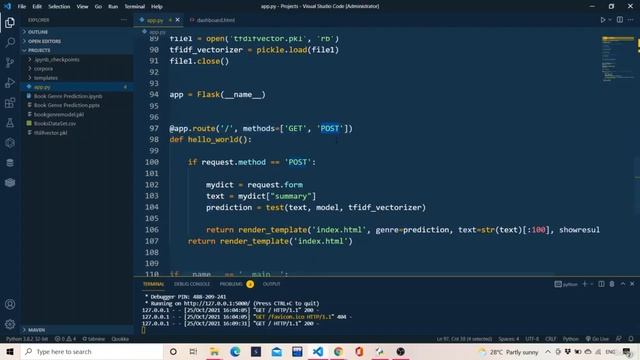This screenshot has height=360, width=640.
Task: Close the terminal panel
Action: (632, 284)
